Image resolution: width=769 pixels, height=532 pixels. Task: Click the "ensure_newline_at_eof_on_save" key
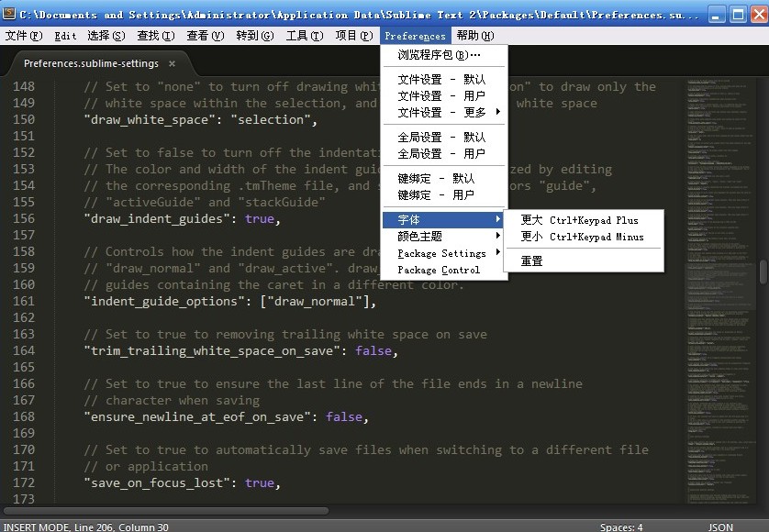[x=197, y=416]
